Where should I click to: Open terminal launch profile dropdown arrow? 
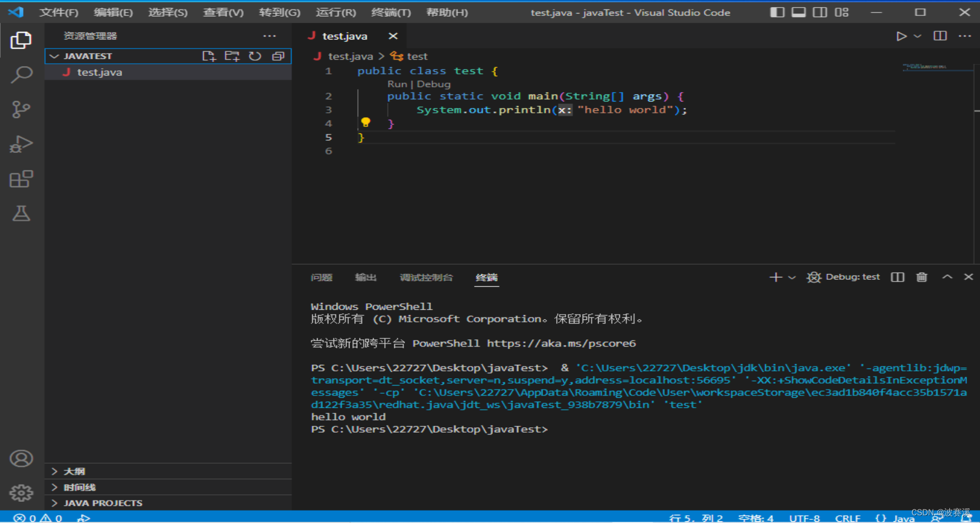coord(792,277)
